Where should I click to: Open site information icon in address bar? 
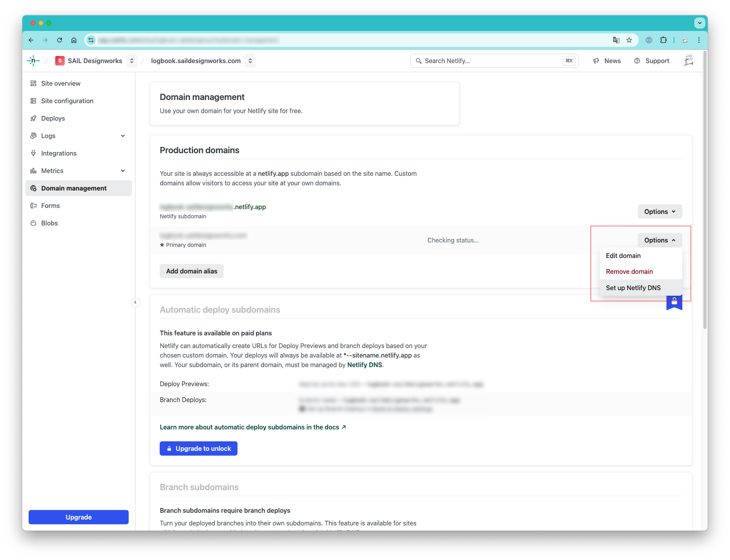click(x=91, y=40)
